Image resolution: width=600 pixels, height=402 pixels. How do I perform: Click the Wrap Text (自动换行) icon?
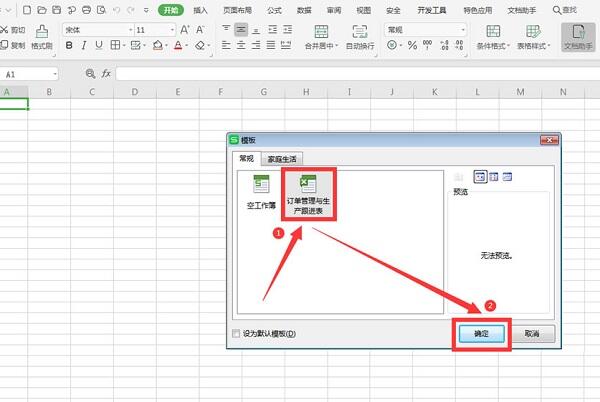pyautogui.click(x=360, y=37)
